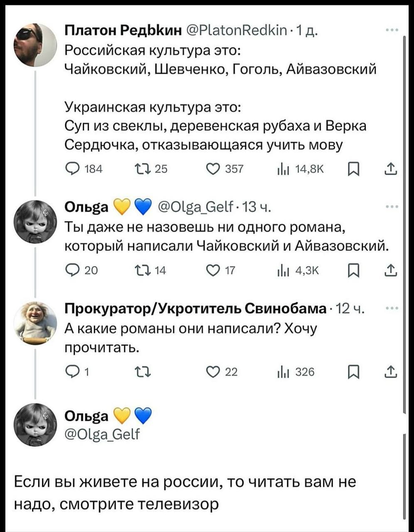Open replies on tweet with 184 comments
The height and width of the screenshot is (532, 414).
pos(71,169)
